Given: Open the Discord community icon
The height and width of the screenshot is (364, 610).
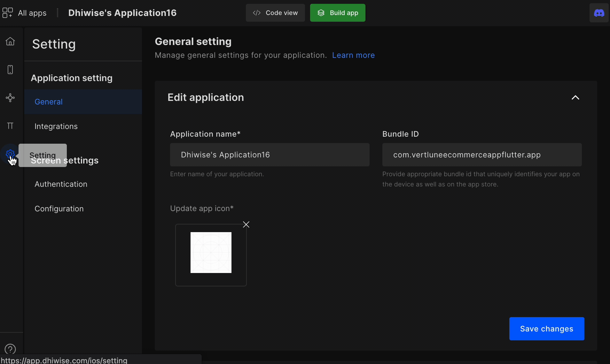Looking at the screenshot, I should tap(599, 13).
